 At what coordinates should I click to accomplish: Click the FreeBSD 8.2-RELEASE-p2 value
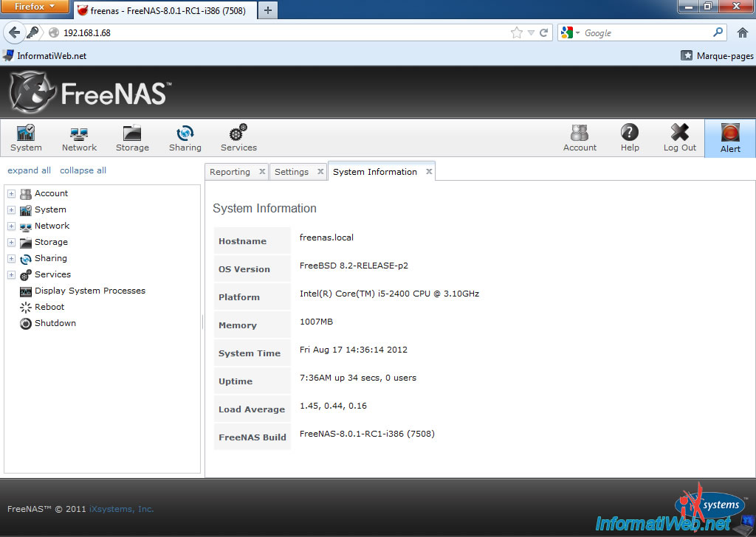point(354,266)
